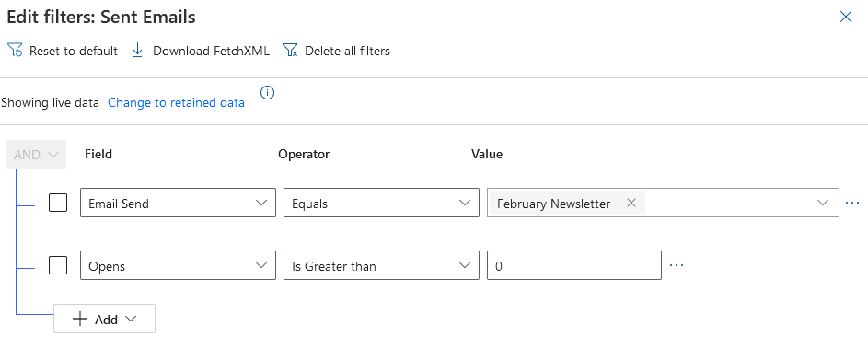
Task: Click the Edit filters: Sent Emails title
Action: tap(101, 17)
